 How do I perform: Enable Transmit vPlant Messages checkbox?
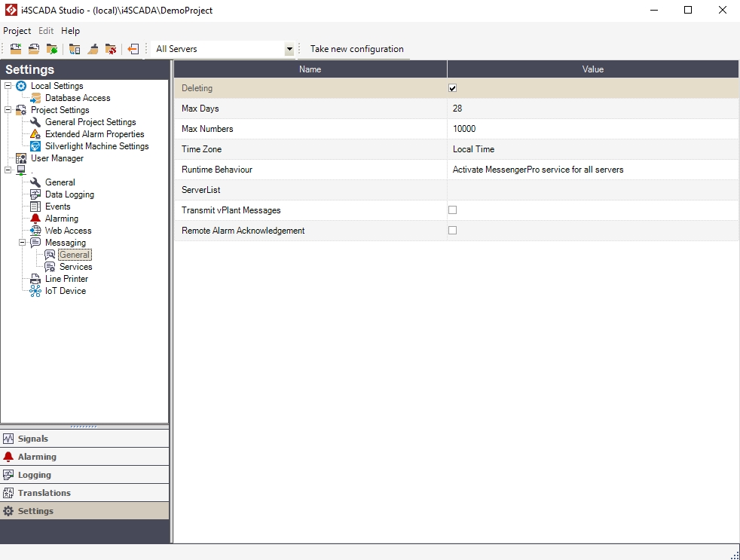click(x=453, y=210)
